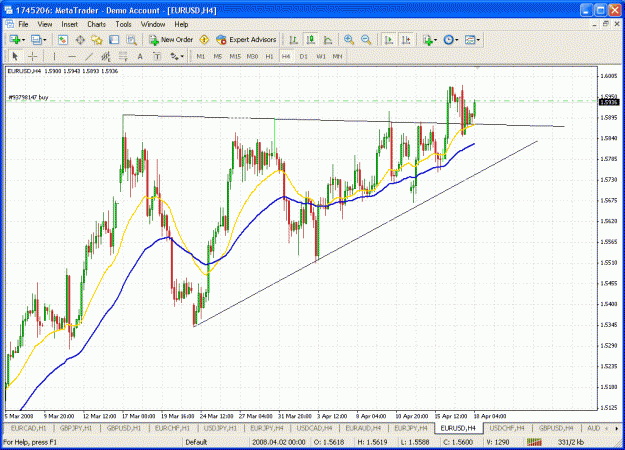The height and width of the screenshot is (450, 625).
Task: Draw a vertical line tool
Action: [x=54, y=57]
